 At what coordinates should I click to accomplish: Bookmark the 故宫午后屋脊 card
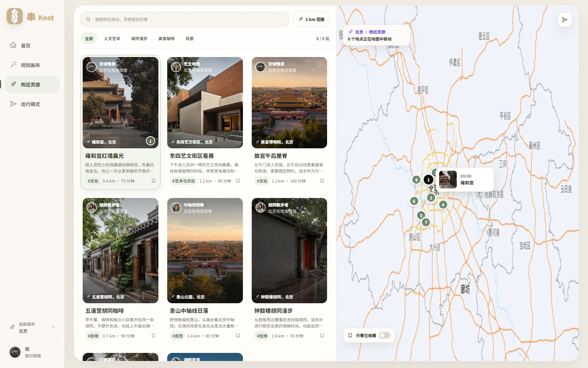click(322, 181)
